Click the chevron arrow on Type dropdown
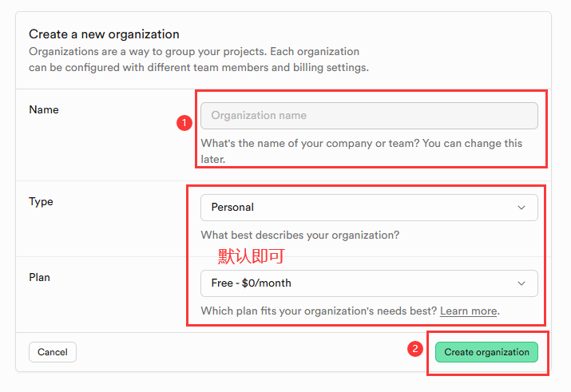The image size is (571, 392). click(521, 208)
